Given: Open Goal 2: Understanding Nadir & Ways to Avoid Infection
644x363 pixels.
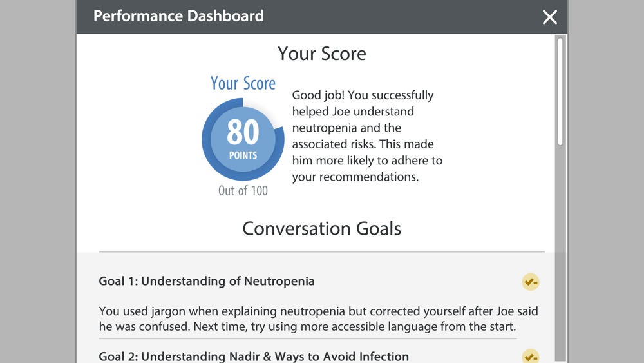Looking at the screenshot, I should tap(254, 356).
